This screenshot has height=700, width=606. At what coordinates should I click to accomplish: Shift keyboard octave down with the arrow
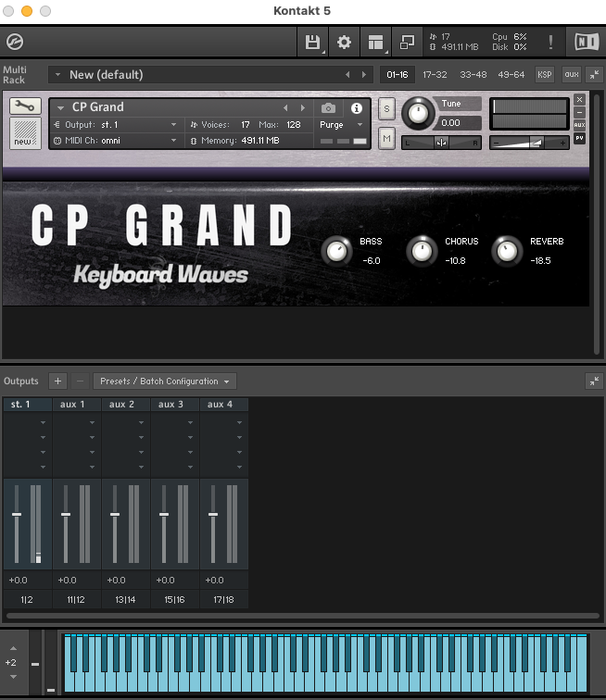coord(13,677)
